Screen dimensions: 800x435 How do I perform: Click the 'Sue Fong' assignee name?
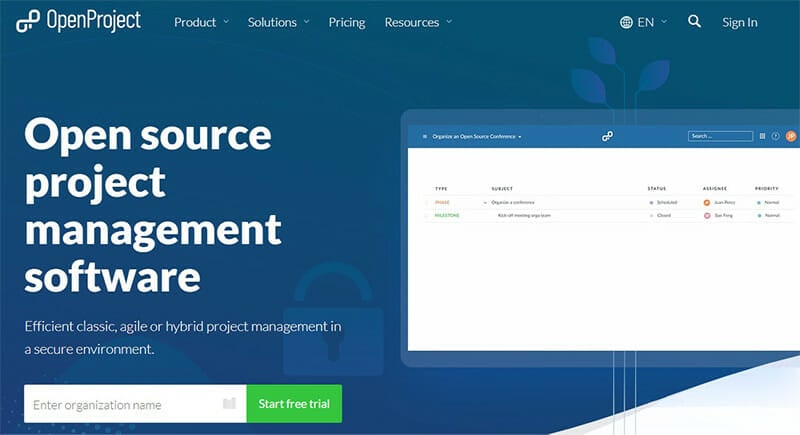723,216
